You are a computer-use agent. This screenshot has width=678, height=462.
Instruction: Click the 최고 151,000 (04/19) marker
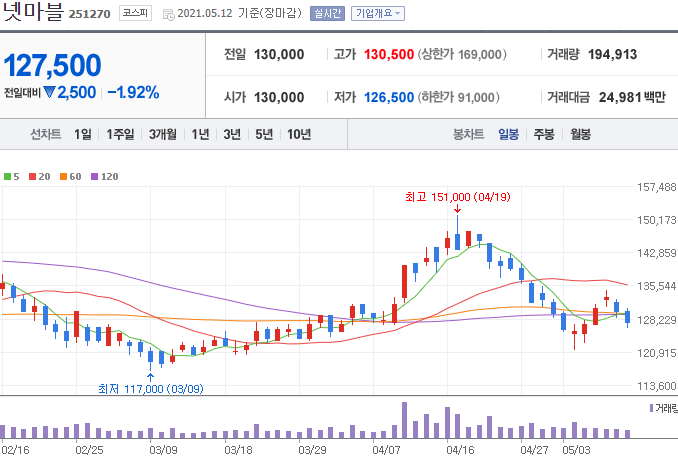tap(458, 197)
